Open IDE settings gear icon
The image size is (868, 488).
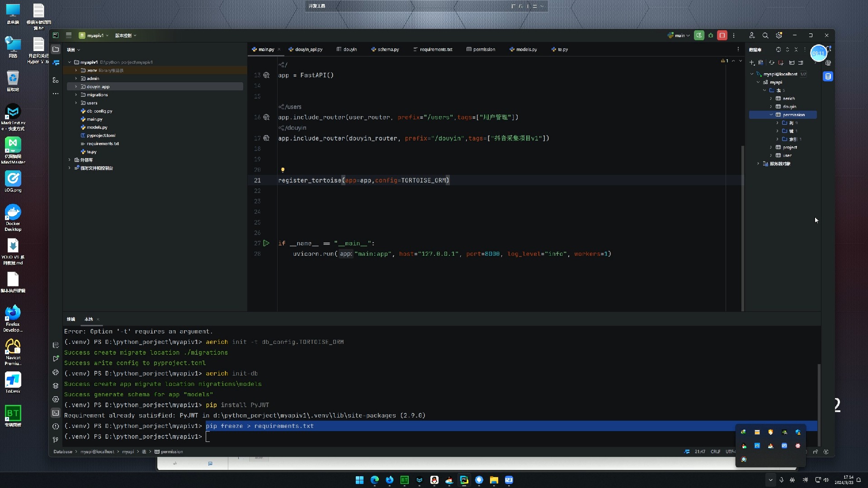click(779, 35)
